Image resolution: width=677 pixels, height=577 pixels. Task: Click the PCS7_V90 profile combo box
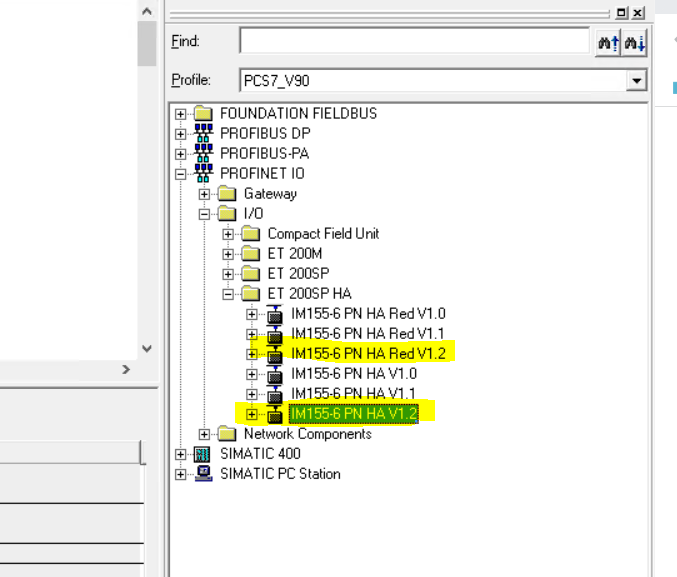pos(443,80)
